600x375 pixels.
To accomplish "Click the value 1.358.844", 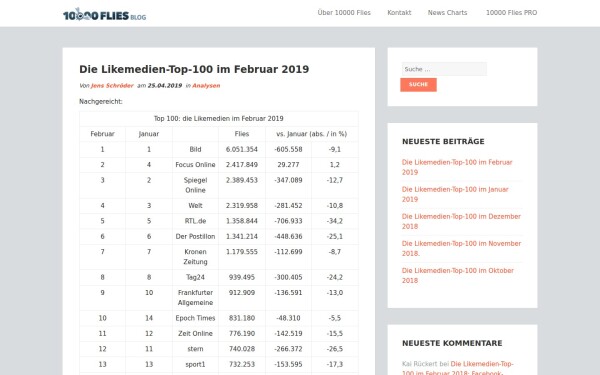I will [242, 221].
